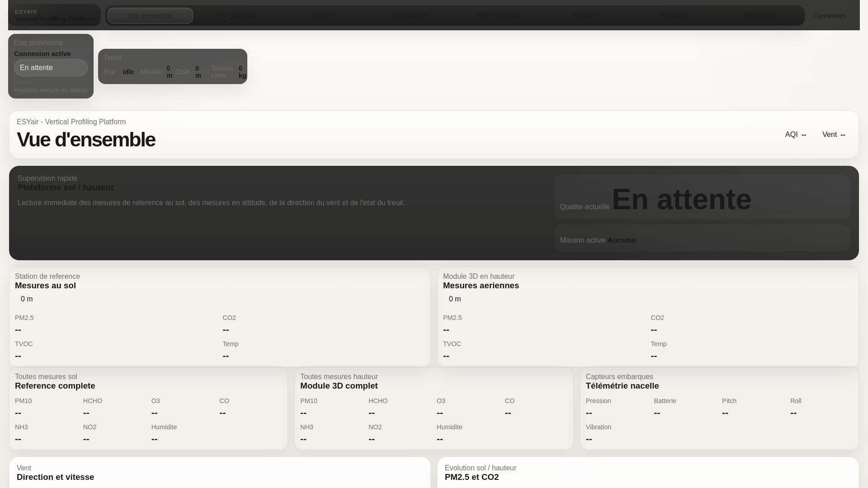This screenshot has width=868, height=488.
Task: Click the Qualite actuelle En attente card
Action: [702, 197]
